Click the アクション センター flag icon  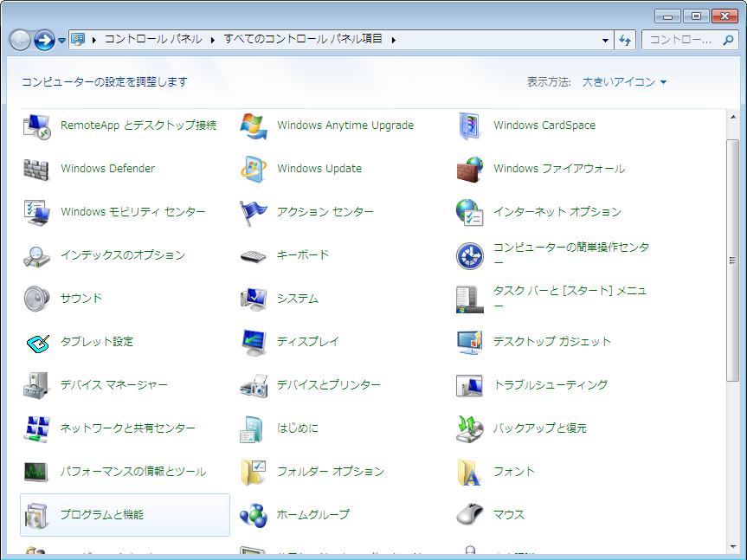(254, 212)
